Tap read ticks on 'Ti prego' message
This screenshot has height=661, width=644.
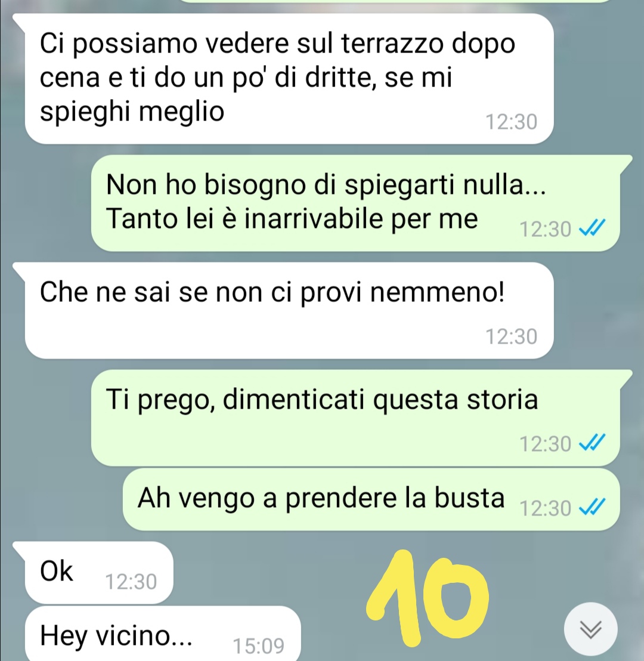pos(592,443)
